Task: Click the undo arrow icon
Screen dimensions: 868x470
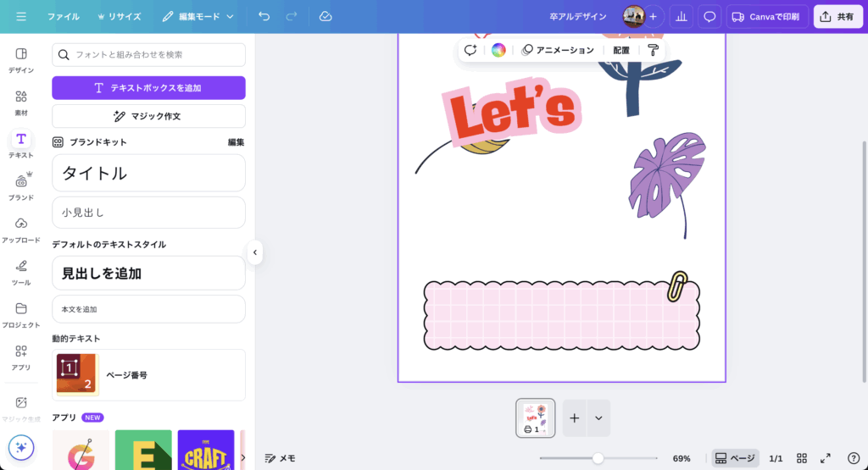Action: [x=264, y=16]
